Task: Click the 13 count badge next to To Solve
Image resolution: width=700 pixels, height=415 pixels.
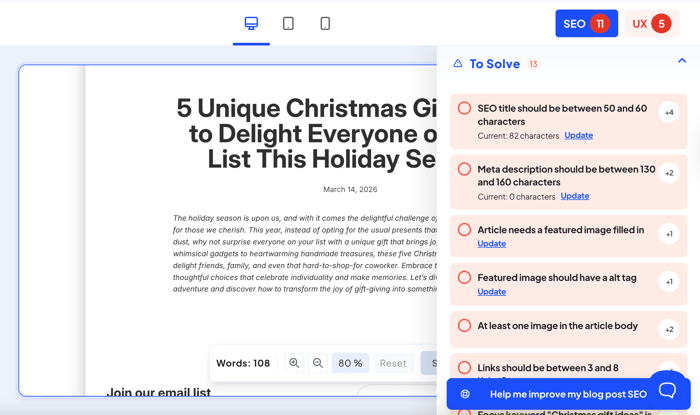Action: (x=533, y=64)
